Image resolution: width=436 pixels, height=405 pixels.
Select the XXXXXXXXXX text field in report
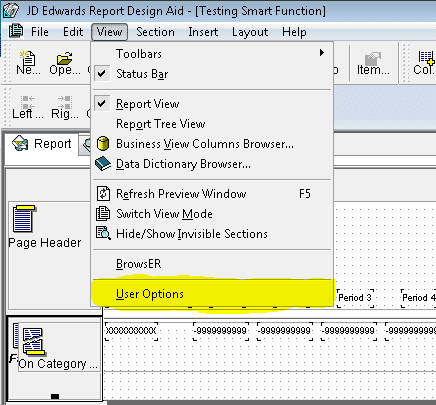point(131,331)
